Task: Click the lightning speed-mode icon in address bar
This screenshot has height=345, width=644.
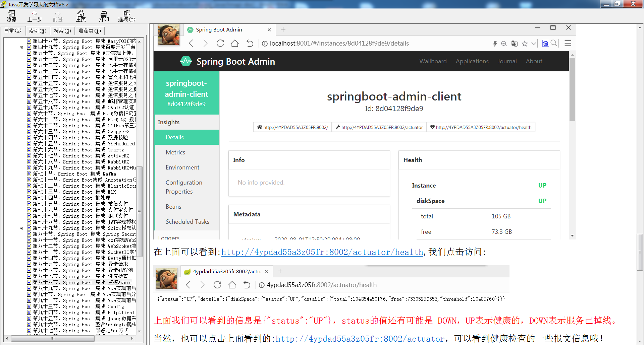Action: tap(495, 44)
